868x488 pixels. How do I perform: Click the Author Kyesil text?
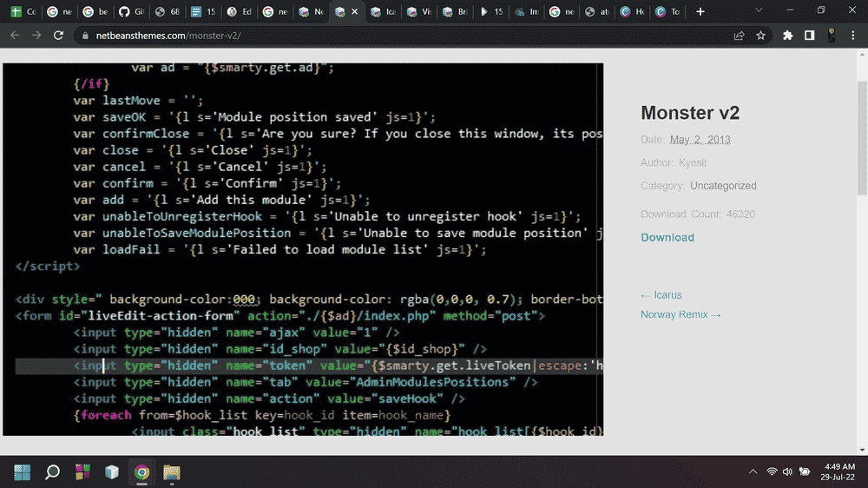[x=674, y=162]
